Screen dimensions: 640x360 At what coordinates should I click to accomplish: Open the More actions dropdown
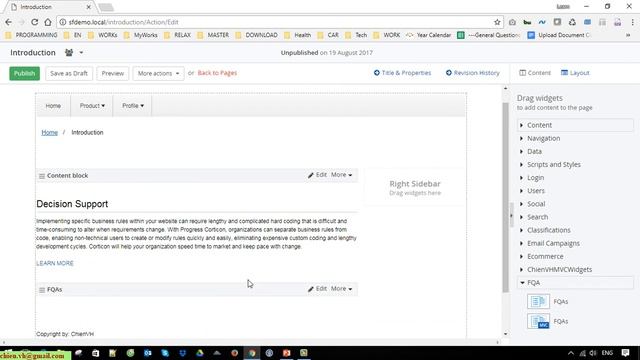pos(158,73)
